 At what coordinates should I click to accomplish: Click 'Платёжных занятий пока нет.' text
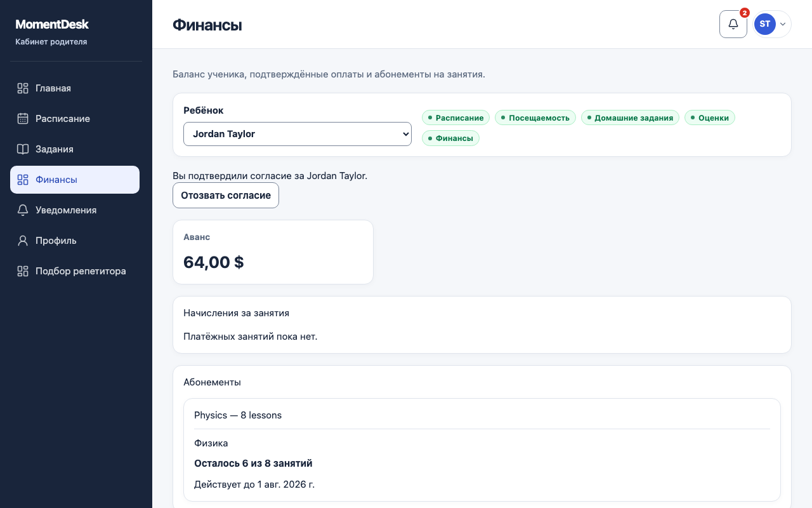(x=251, y=337)
